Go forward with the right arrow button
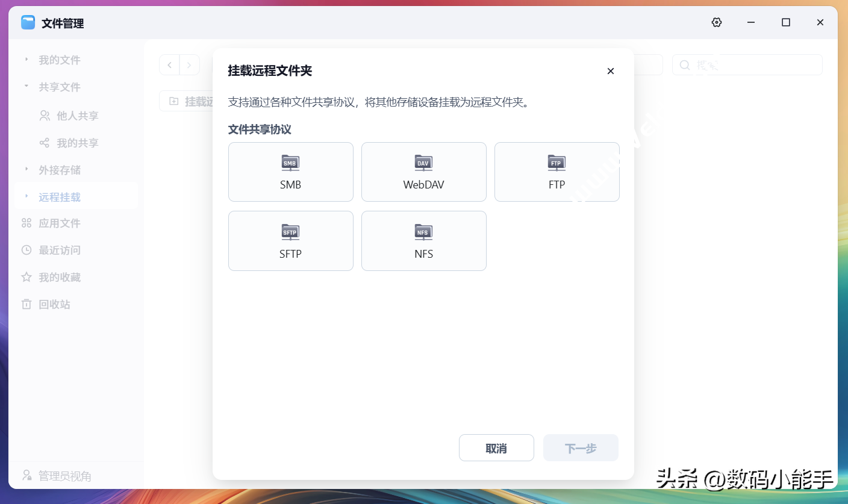This screenshot has width=848, height=504. [x=190, y=65]
